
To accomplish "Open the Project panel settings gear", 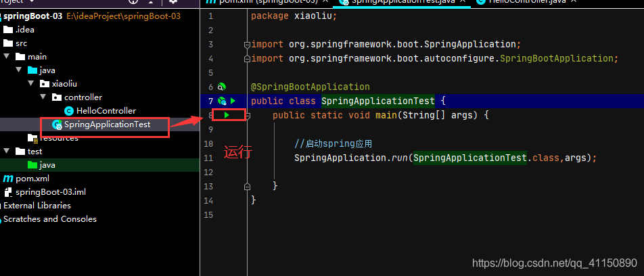I will pos(173,1).
